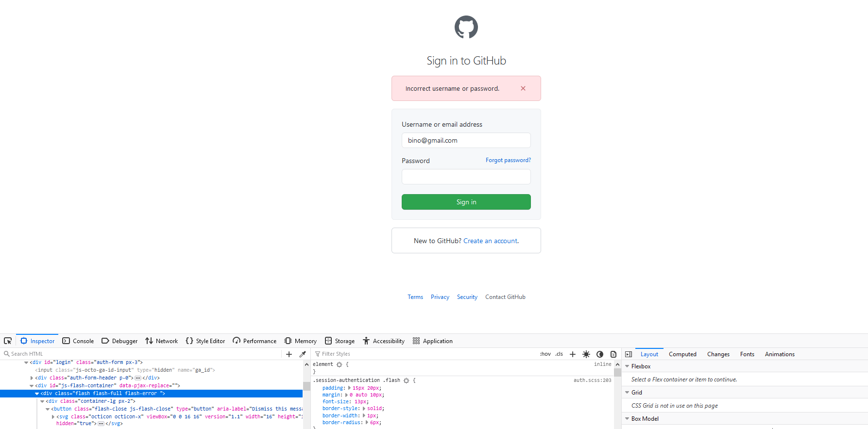Open the Style Editor tab
Viewport: 868px width, 429px height.
click(205, 341)
